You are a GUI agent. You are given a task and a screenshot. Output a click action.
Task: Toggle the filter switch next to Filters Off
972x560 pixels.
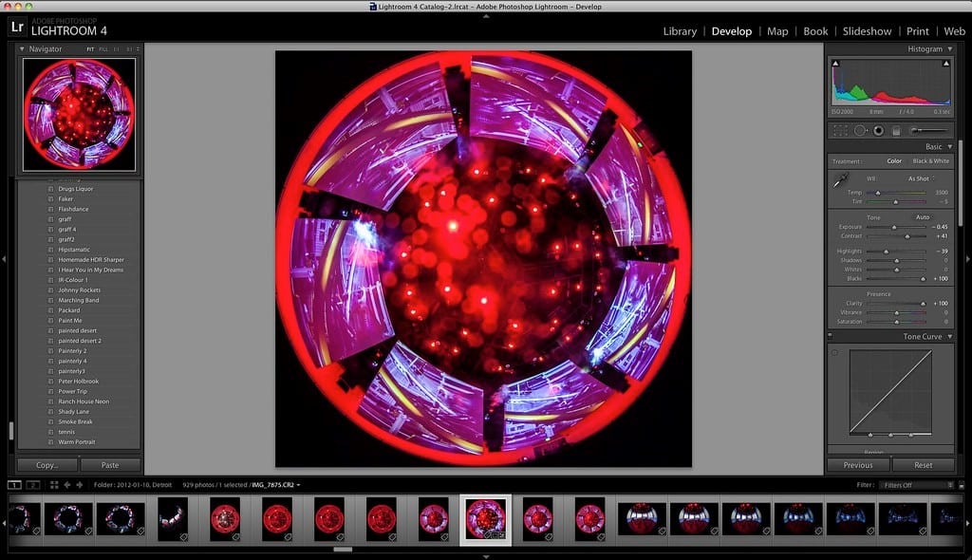[x=962, y=485]
